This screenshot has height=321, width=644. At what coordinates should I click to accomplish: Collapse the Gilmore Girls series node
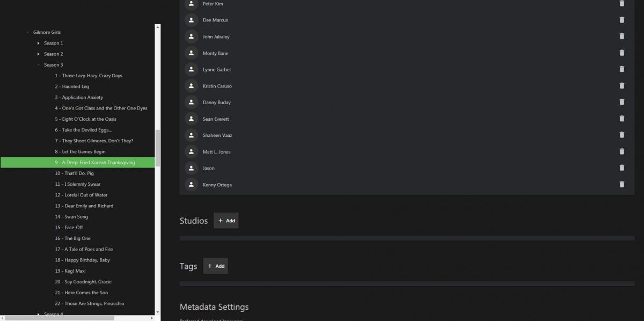click(x=28, y=32)
